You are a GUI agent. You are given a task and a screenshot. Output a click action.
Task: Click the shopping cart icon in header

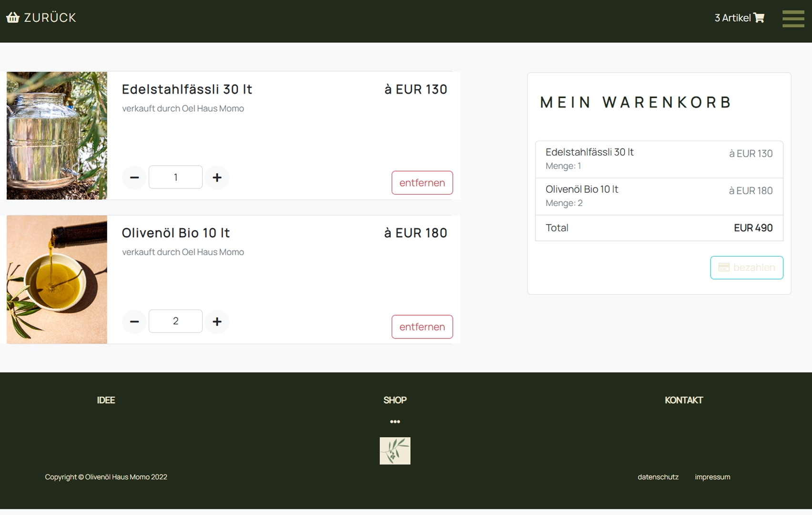point(759,18)
